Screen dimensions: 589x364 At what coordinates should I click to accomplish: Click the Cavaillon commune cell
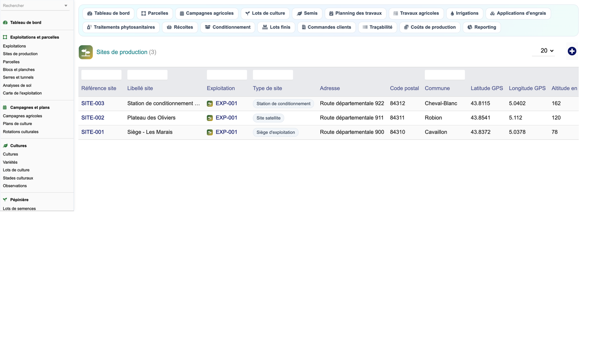[x=436, y=132]
